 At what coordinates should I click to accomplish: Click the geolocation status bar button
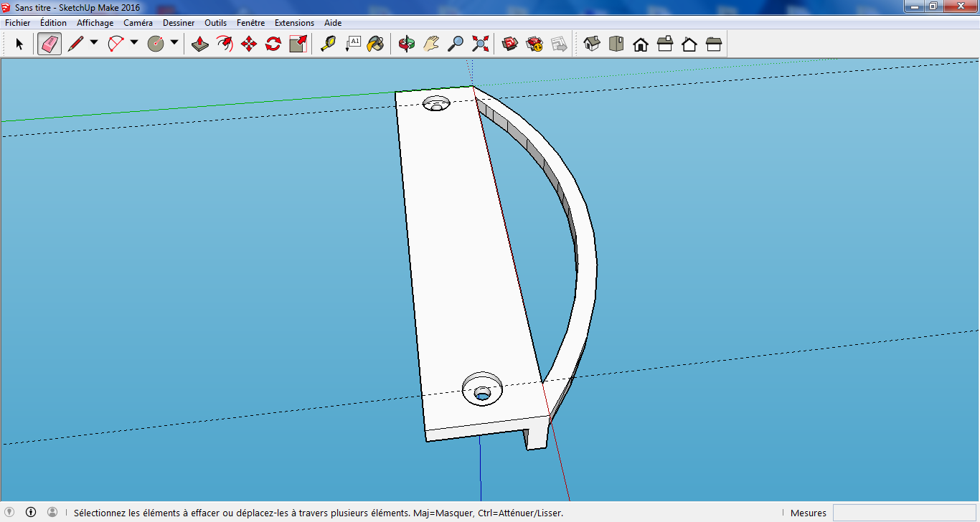point(9,512)
